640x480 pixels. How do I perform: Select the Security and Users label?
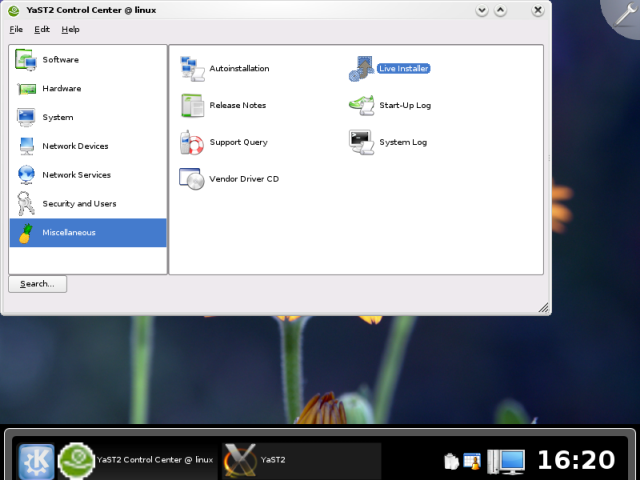point(79,204)
